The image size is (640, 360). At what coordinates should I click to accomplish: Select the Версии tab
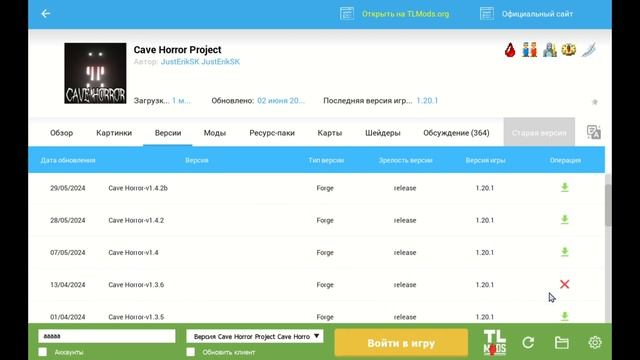pyautogui.click(x=168, y=133)
